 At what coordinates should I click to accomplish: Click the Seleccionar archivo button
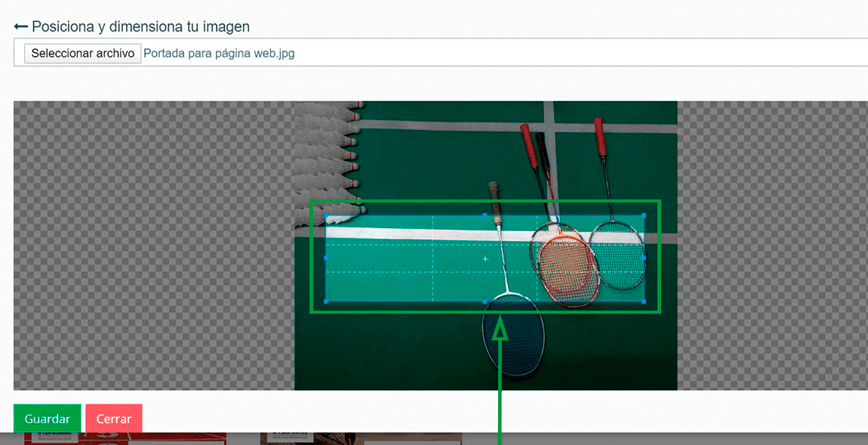pos(82,53)
